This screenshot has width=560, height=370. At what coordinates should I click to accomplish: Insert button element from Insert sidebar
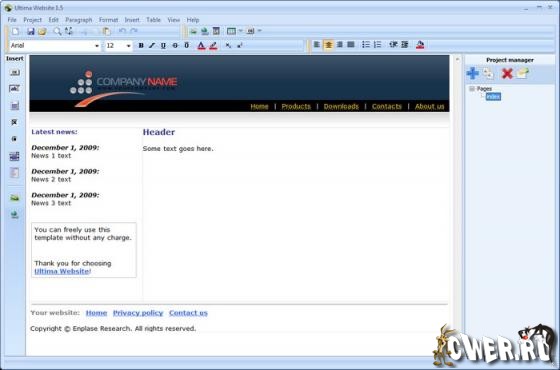pos(15,72)
